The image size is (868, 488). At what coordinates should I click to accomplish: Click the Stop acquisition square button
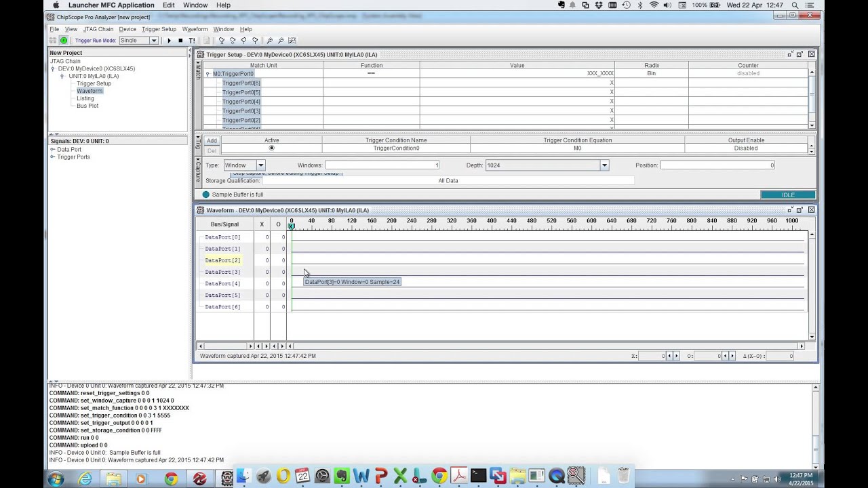[x=180, y=41]
